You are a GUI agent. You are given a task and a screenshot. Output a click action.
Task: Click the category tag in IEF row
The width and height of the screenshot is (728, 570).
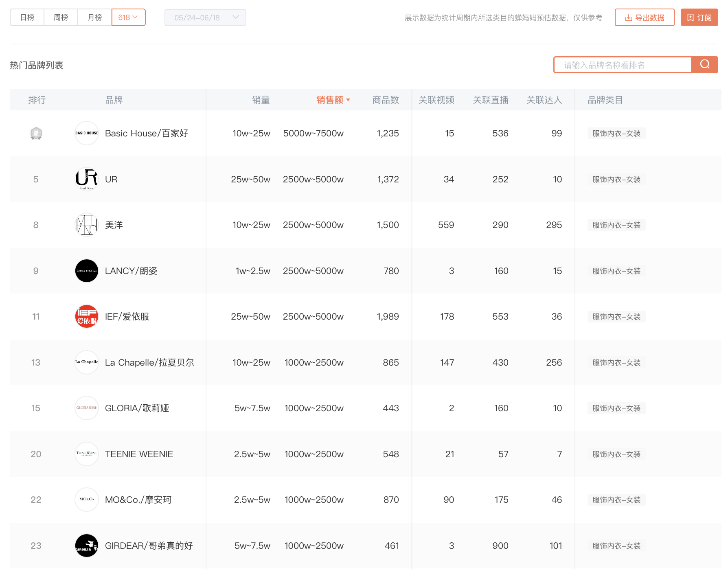point(616,316)
